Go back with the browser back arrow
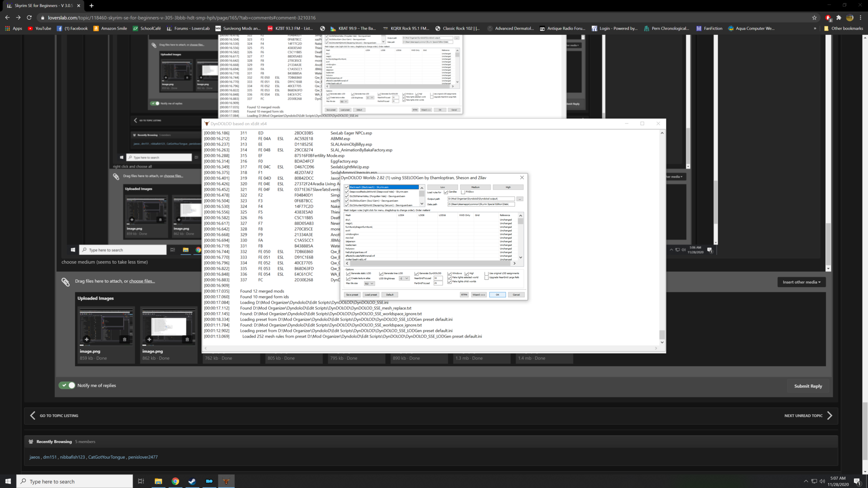 [7, 18]
